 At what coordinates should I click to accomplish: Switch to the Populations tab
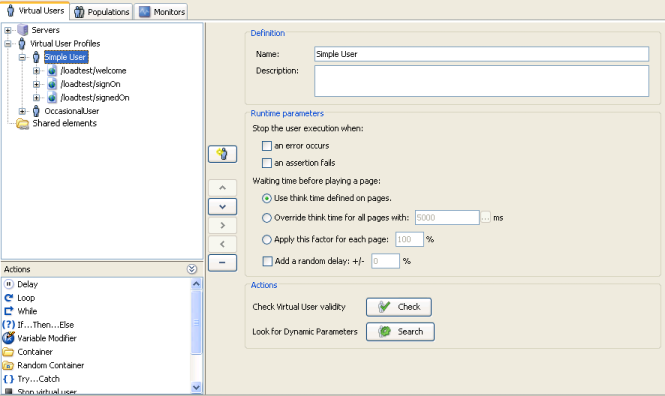102,12
